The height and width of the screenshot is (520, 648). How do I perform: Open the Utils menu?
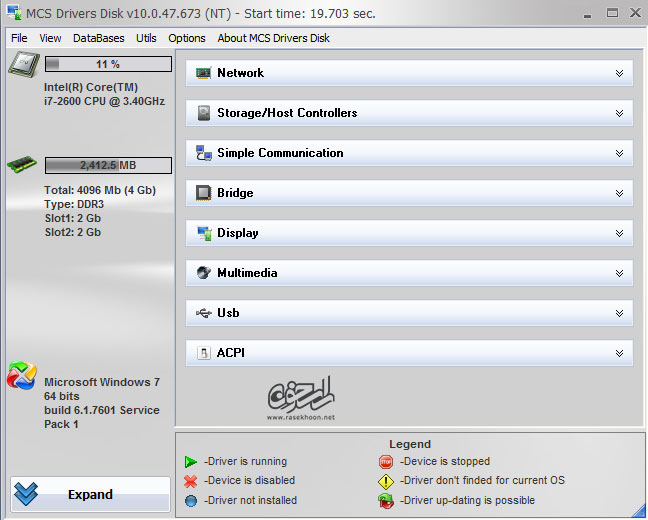click(x=146, y=38)
